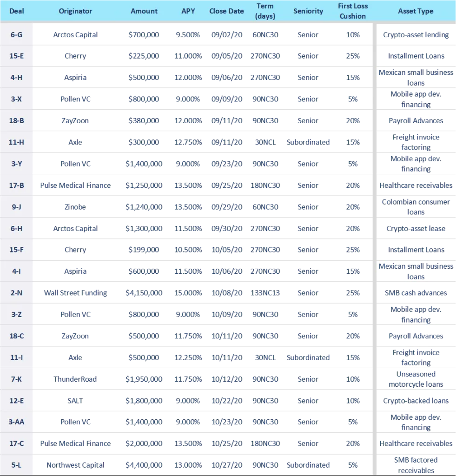Click originator Zinobe
Screen dimensions: 456x476
tap(75, 207)
